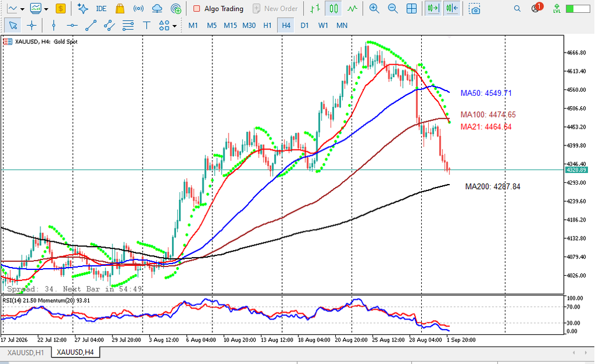Open the Market shopping bag icon

120,8
